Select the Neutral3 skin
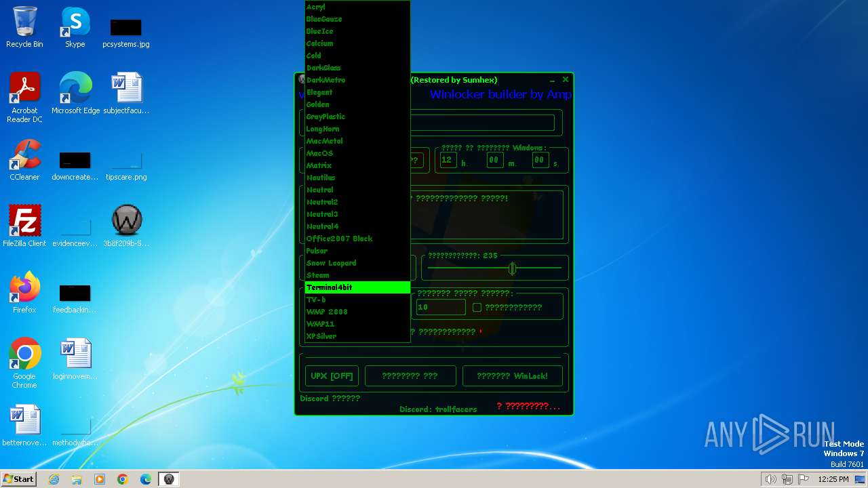The width and height of the screenshot is (868, 488). click(x=357, y=214)
